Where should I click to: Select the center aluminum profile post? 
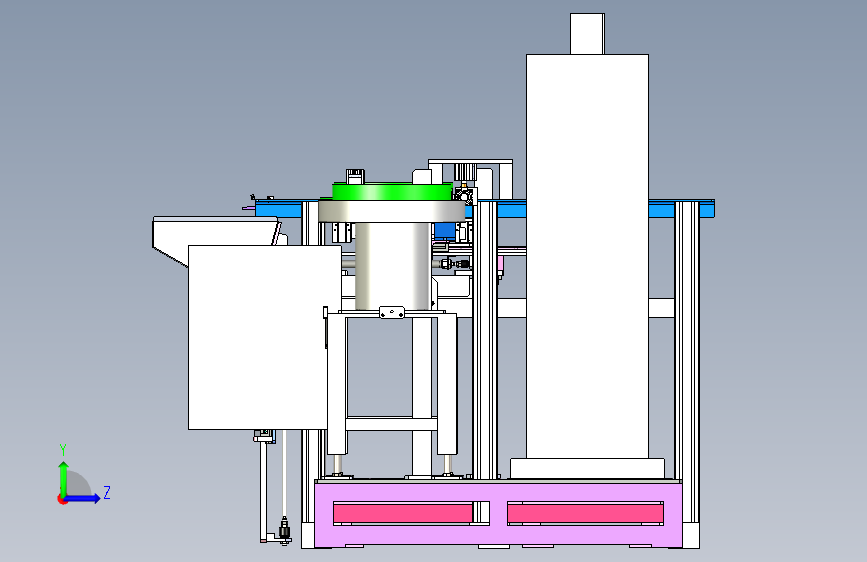pos(485,340)
